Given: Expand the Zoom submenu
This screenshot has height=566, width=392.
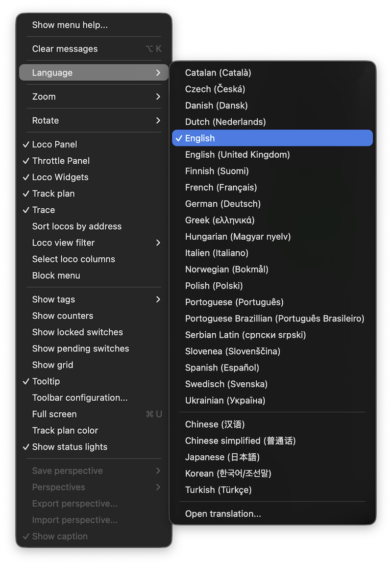Looking at the screenshot, I should pos(158,97).
